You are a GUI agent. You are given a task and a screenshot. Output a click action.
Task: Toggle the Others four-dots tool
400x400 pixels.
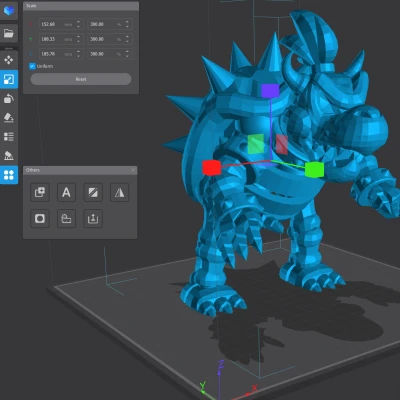pos(9,175)
